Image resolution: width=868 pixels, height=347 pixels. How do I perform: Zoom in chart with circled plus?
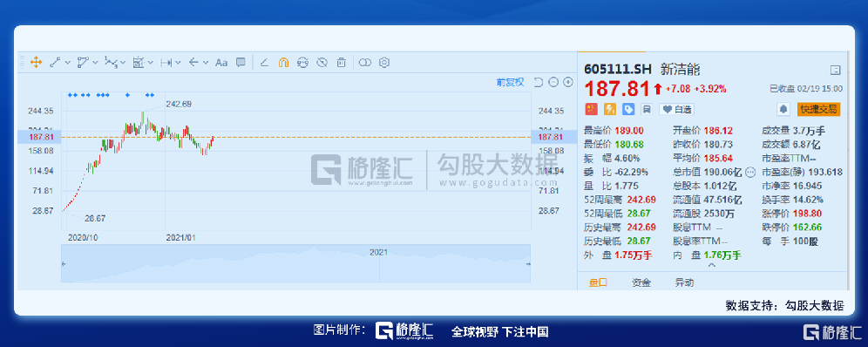pyautogui.click(x=568, y=83)
